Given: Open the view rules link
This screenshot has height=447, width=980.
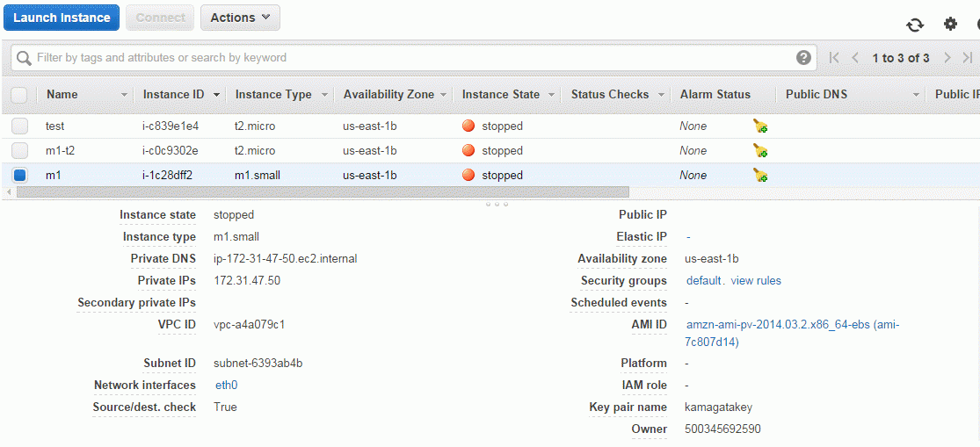Looking at the screenshot, I should (x=756, y=280).
